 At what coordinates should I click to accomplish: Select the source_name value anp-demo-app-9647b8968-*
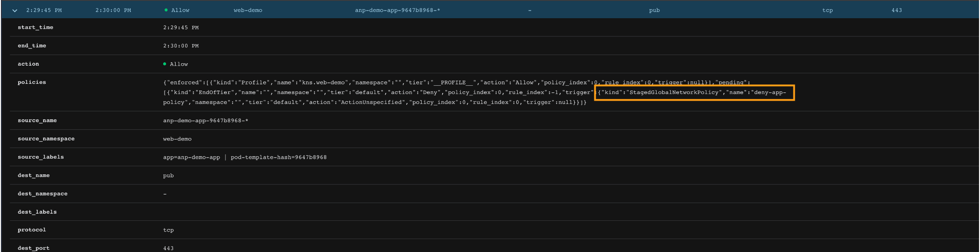pos(206,121)
